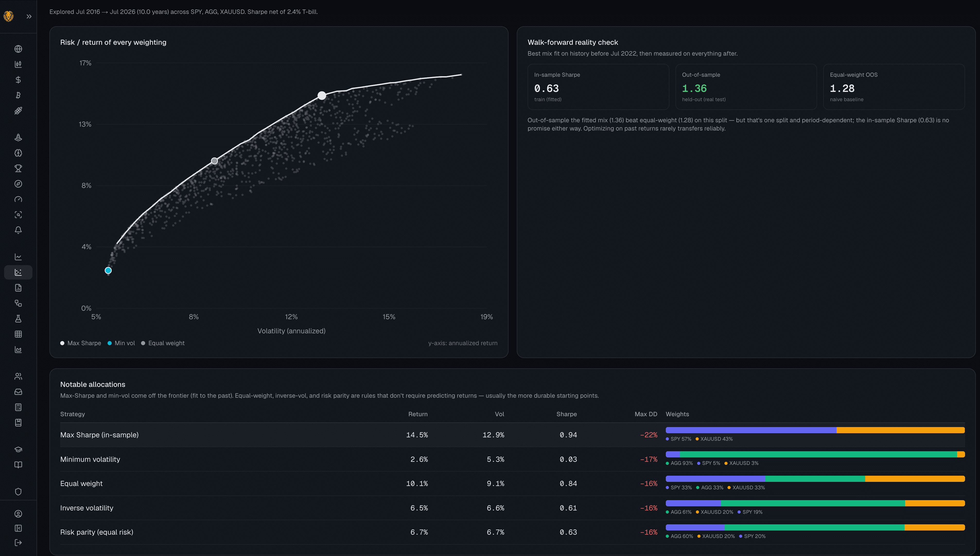Open the dollar sign currency icon
Viewport: 980px width, 556px height.
(18, 80)
